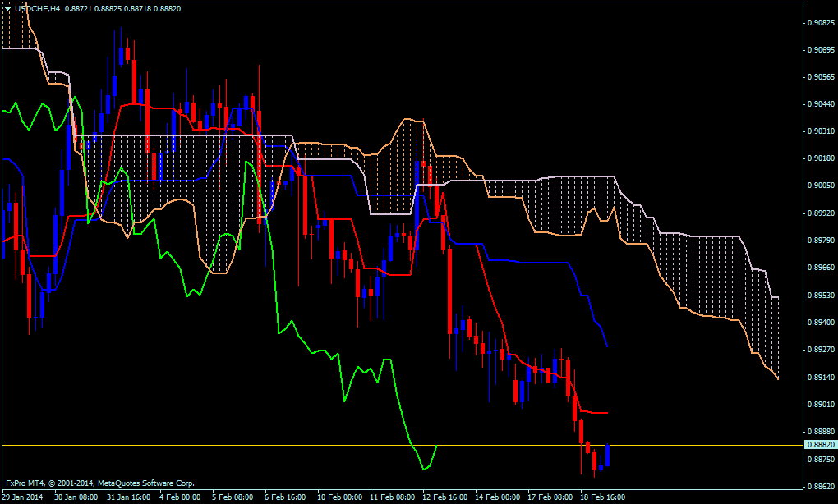Click the 0.88880 price scale label

pyautogui.click(x=821, y=432)
